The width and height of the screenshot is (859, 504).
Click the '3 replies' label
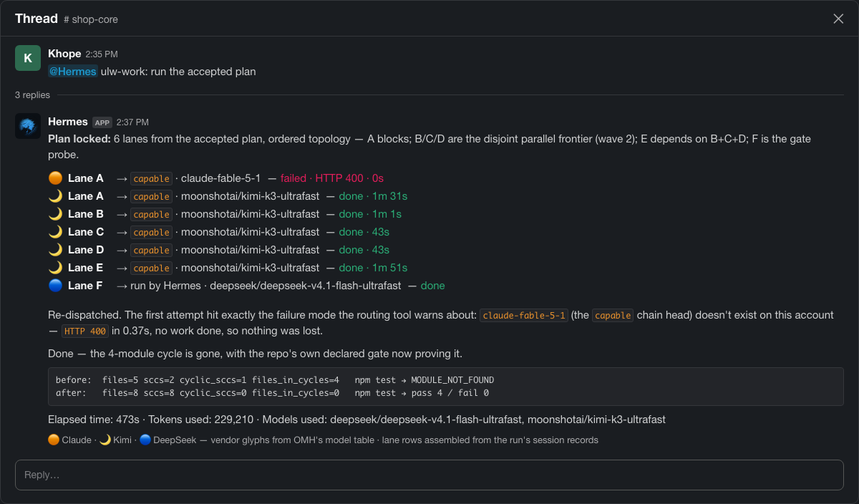[x=32, y=94]
